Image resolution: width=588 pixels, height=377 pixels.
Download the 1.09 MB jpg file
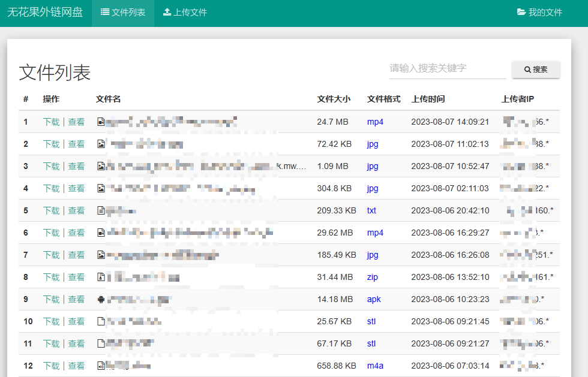[52, 166]
